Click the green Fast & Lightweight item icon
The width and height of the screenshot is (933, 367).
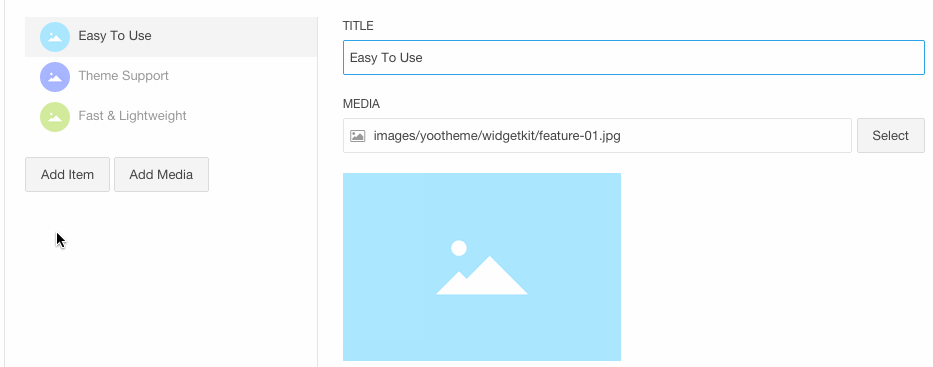pyautogui.click(x=55, y=117)
